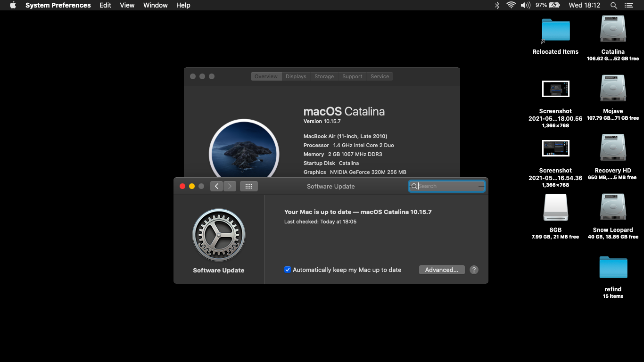
Task: Click the Bluetooth status icon
Action: [496, 5]
